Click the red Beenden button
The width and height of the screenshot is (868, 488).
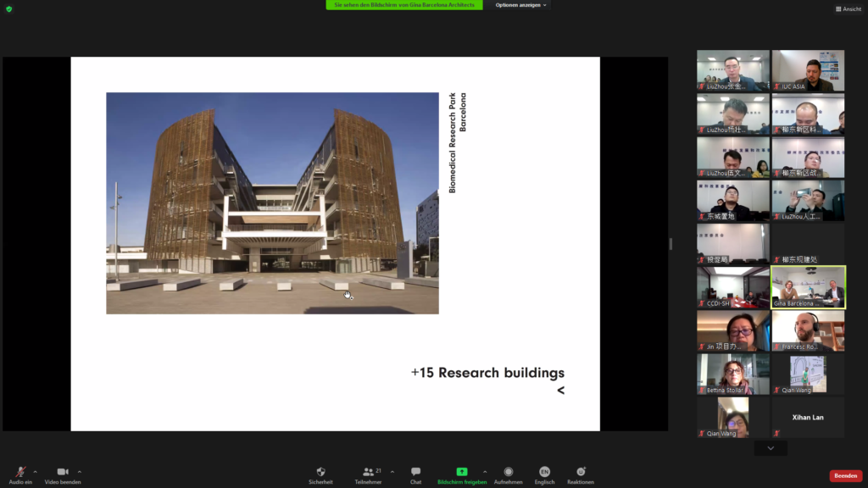click(x=845, y=476)
